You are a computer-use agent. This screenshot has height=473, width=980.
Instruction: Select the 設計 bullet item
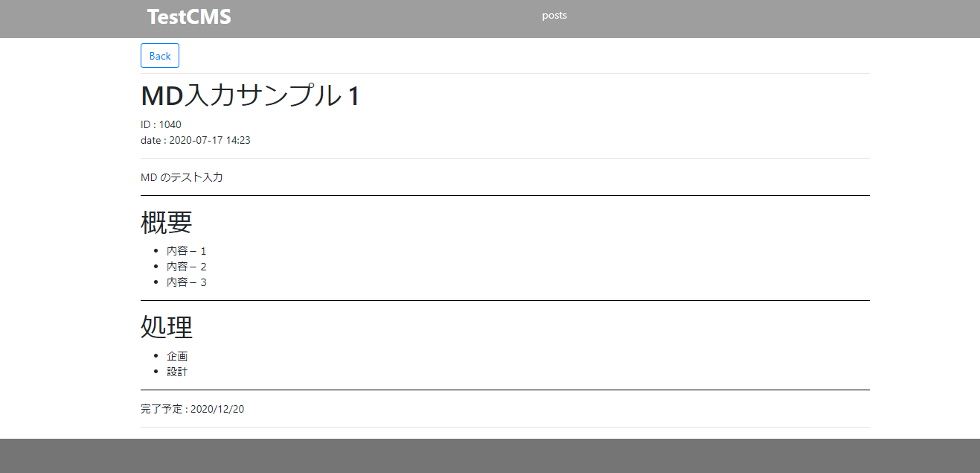(x=177, y=371)
